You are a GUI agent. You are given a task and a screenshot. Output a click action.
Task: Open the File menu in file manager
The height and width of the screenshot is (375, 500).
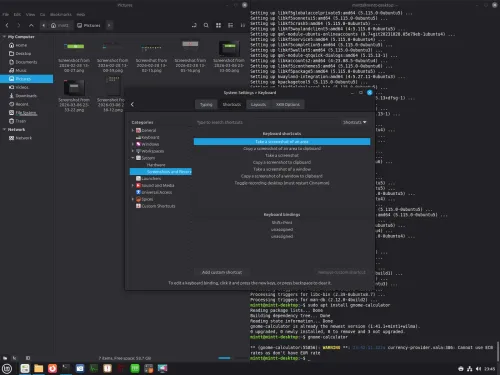[6, 15]
